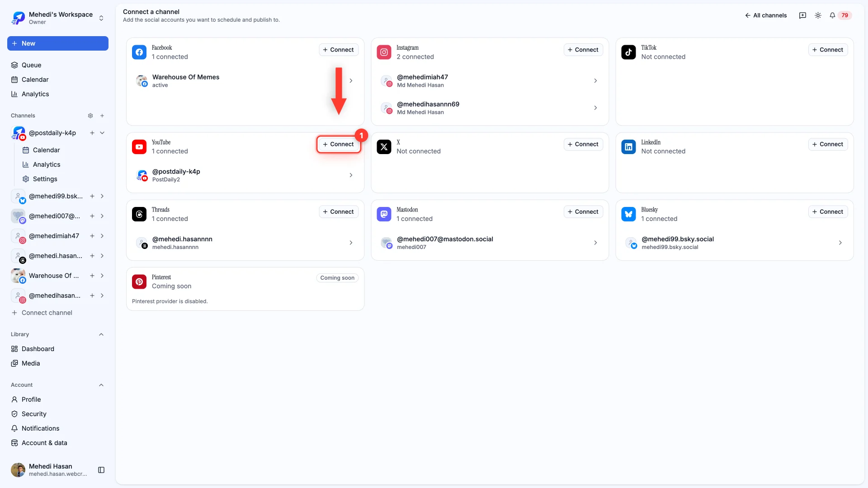Expand Warehouse Of ... sidebar channel

(x=102, y=276)
